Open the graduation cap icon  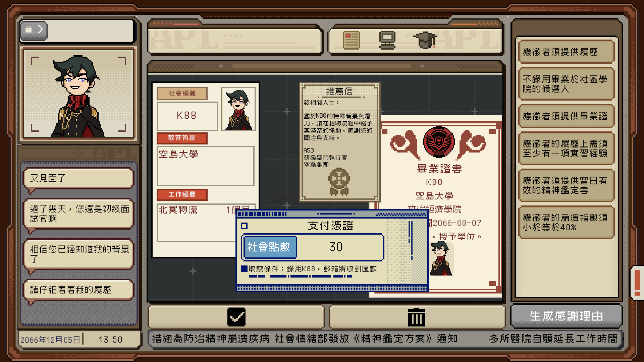click(425, 40)
